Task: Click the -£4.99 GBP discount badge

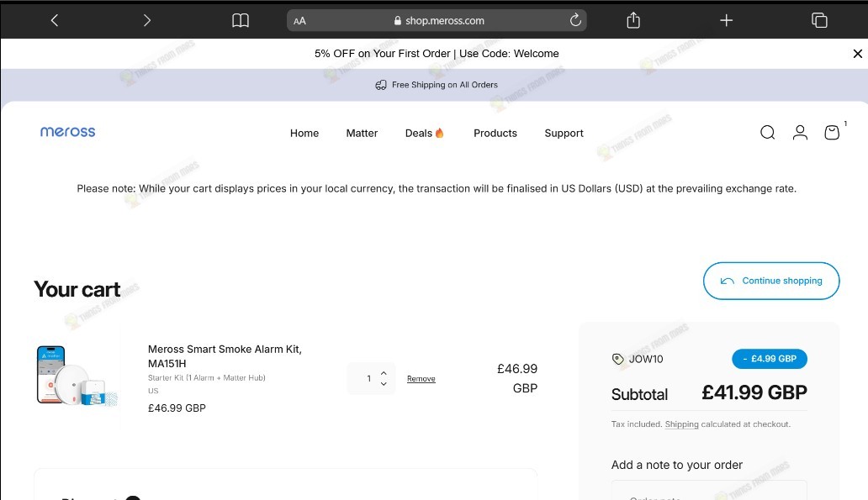Action: point(770,359)
